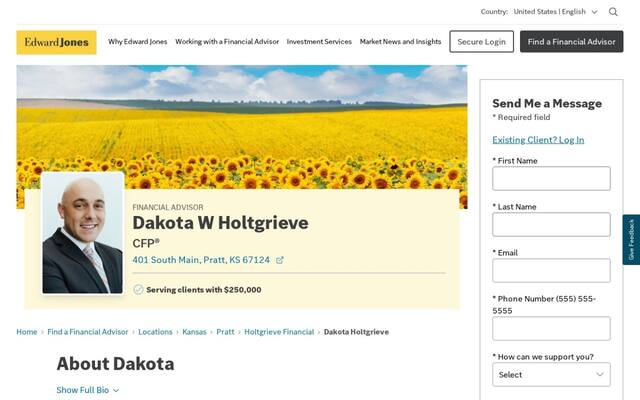Click the checkmark icon beside Serving clients
The image size is (640, 400).
(138, 289)
